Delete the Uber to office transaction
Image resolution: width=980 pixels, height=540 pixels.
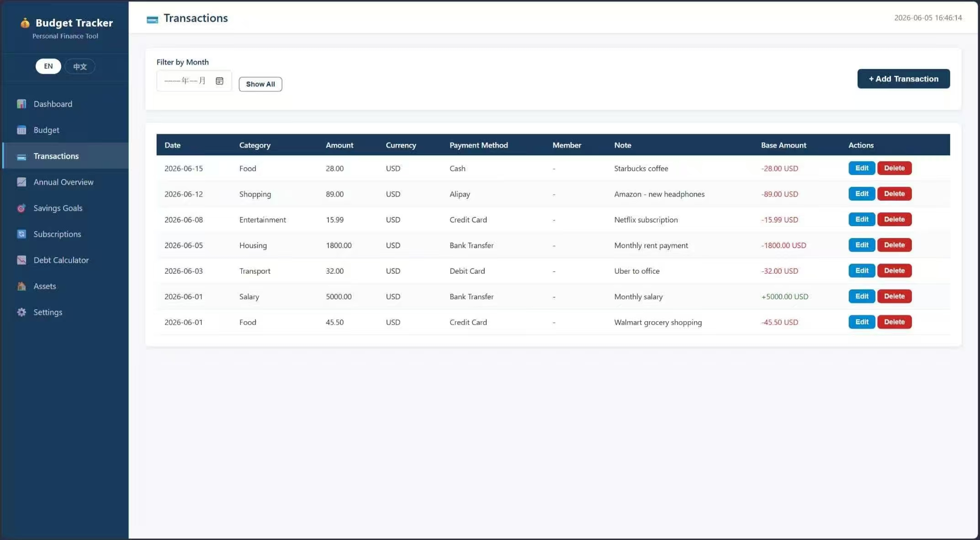894,270
